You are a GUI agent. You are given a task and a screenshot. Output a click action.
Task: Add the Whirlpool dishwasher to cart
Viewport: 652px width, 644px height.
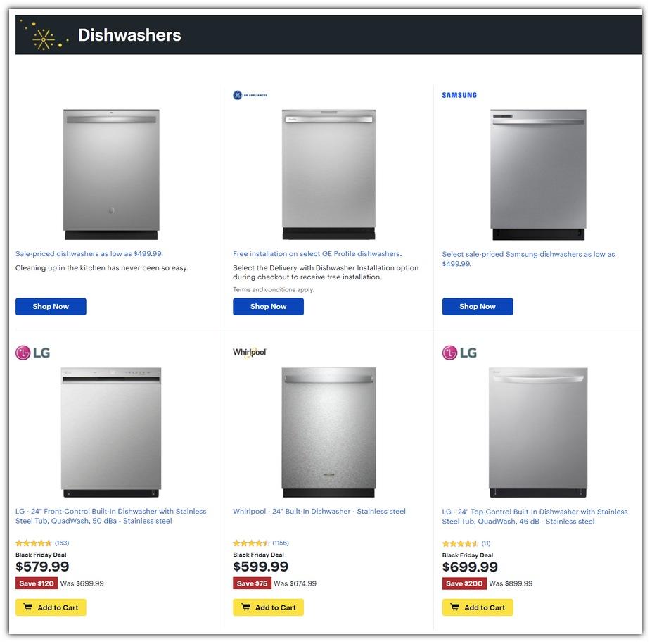coord(268,607)
